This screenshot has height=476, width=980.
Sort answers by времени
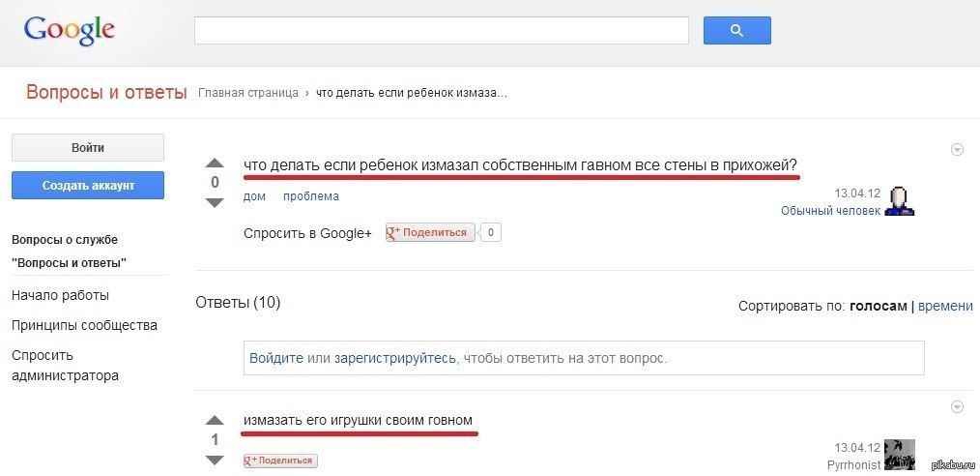[x=945, y=306]
